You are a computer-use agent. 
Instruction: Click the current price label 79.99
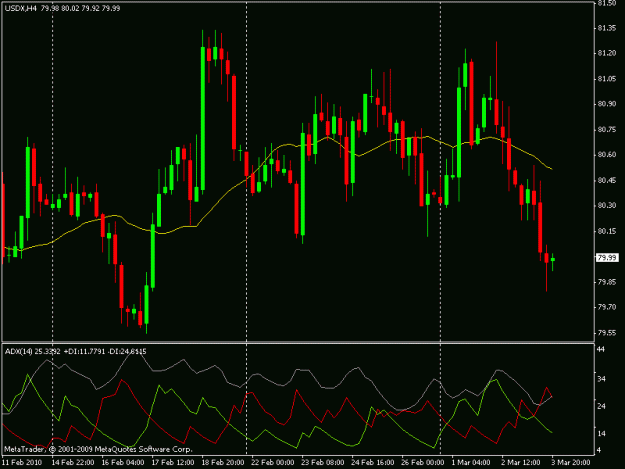607,258
